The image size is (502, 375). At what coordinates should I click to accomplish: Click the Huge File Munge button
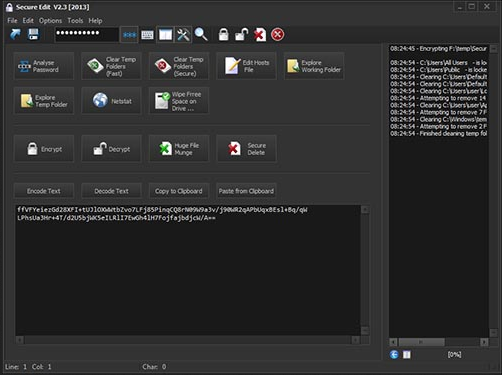tap(179, 149)
